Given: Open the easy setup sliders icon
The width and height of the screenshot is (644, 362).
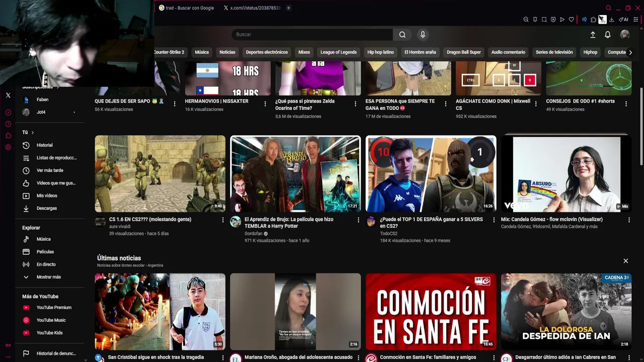Looking at the screenshot, I should coord(635,20).
